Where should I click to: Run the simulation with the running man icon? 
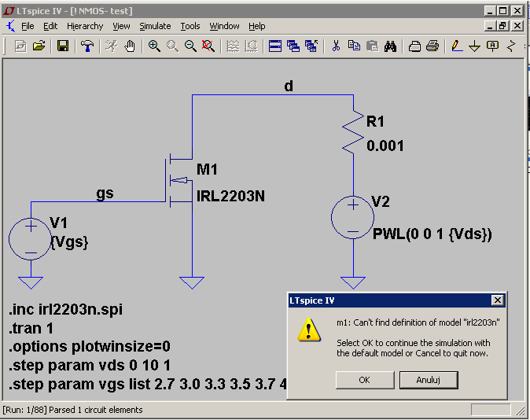click(111, 46)
